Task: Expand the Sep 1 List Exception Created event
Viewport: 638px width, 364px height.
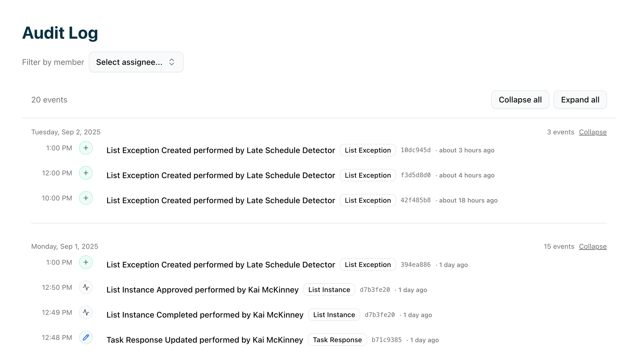Action: click(x=86, y=262)
